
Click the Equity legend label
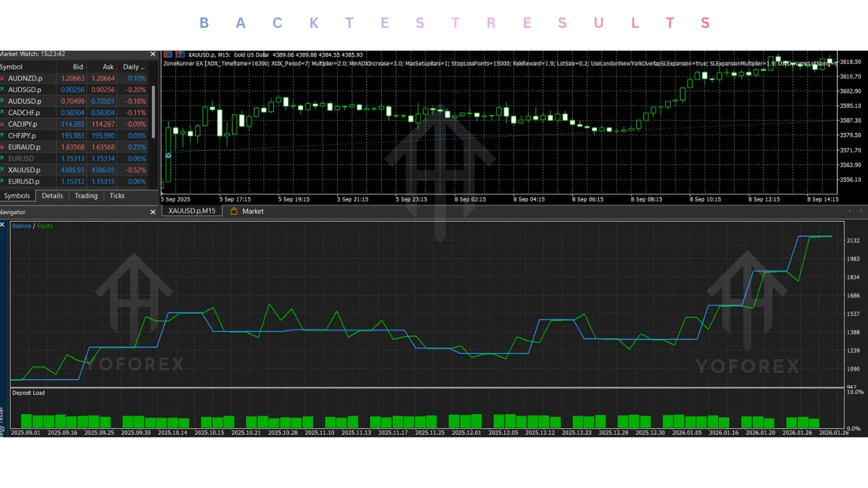pyautogui.click(x=45, y=226)
